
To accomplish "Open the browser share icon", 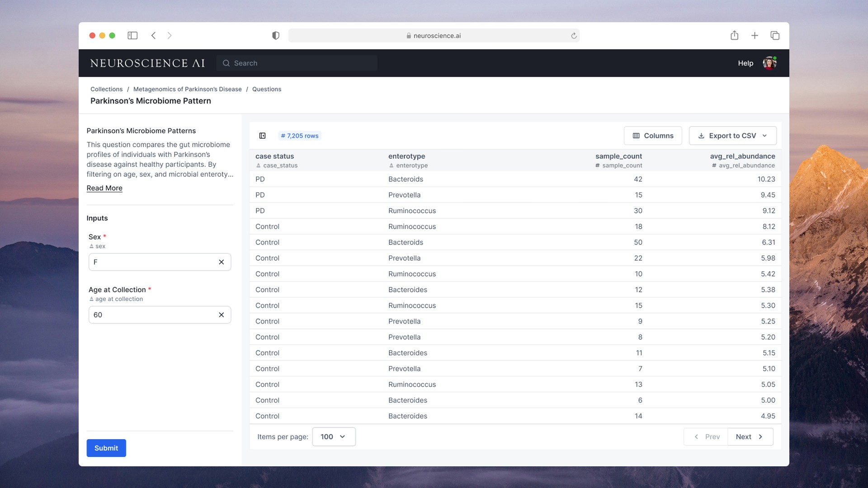I will pos(734,35).
